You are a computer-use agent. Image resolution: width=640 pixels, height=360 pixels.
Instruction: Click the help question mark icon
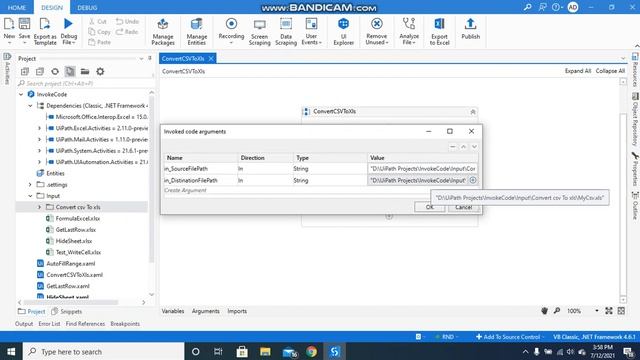coord(556,7)
